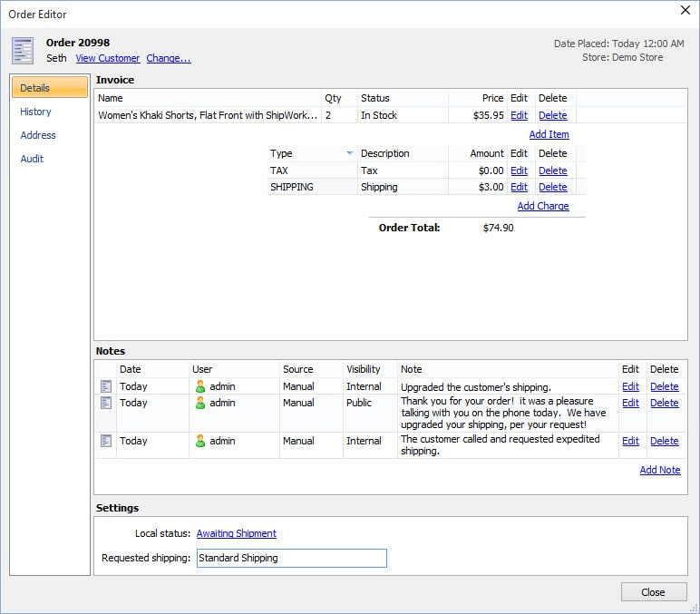The image size is (700, 614).
Task: Click the note icon for the expedited shipping note
Action: click(x=106, y=441)
